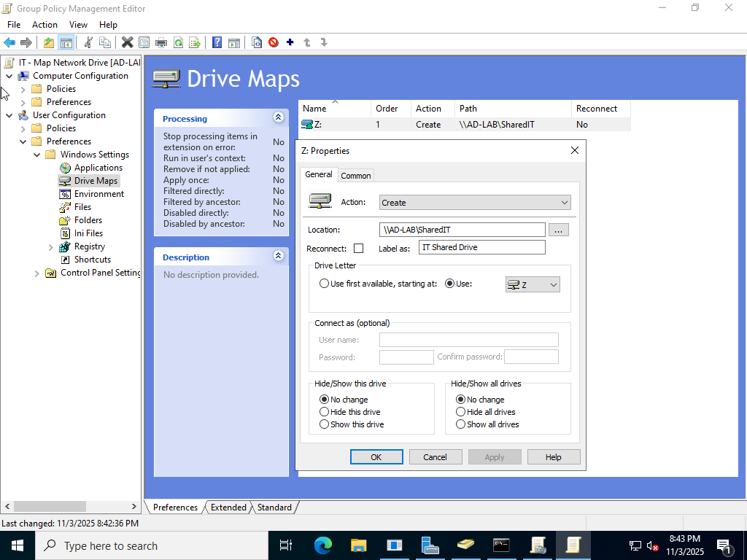Open the drive letter Z dropdown
The image size is (747, 560).
[x=533, y=284]
